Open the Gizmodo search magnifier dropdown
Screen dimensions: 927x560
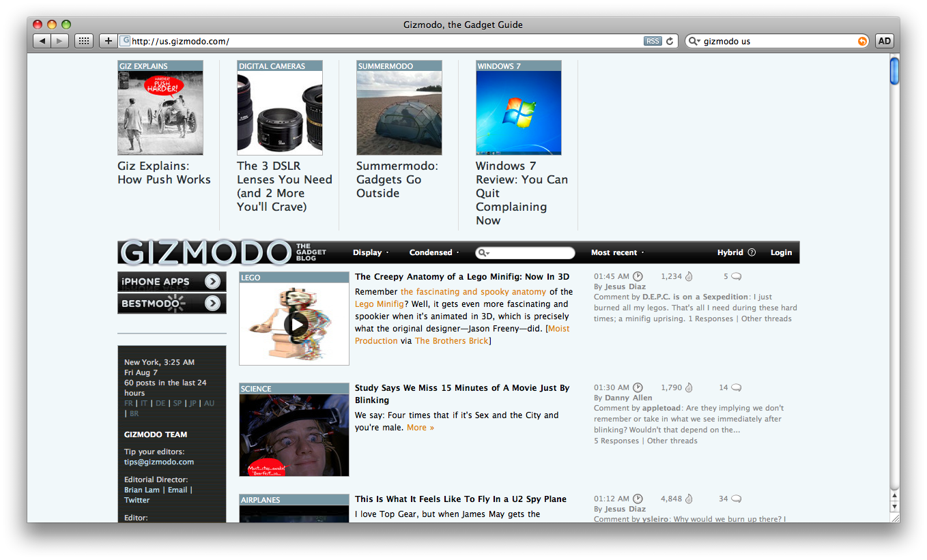click(484, 253)
